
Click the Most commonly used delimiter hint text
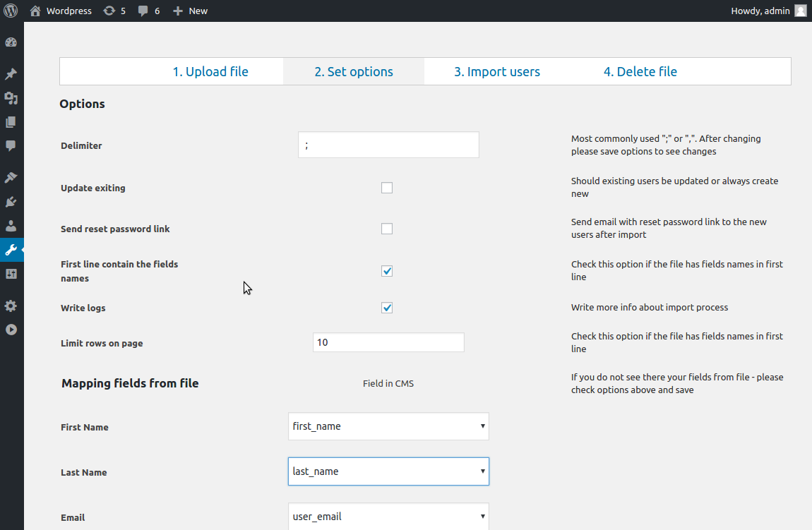pos(666,145)
